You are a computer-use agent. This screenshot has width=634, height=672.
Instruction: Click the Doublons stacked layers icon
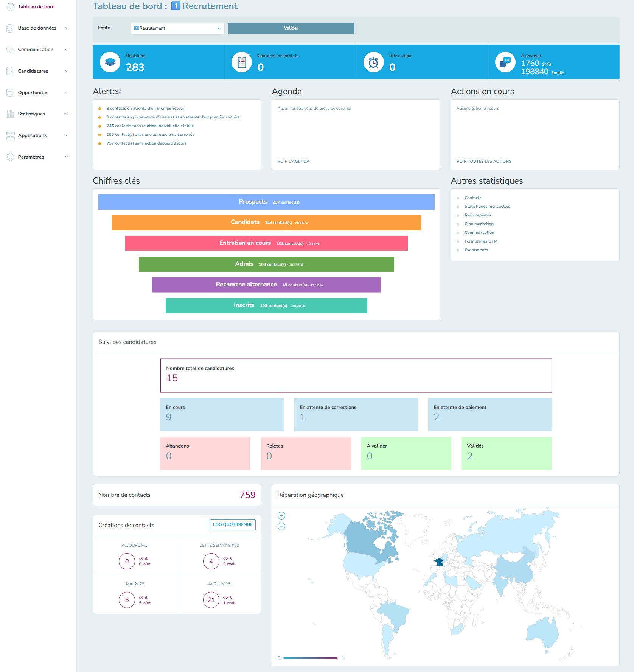pyautogui.click(x=110, y=62)
